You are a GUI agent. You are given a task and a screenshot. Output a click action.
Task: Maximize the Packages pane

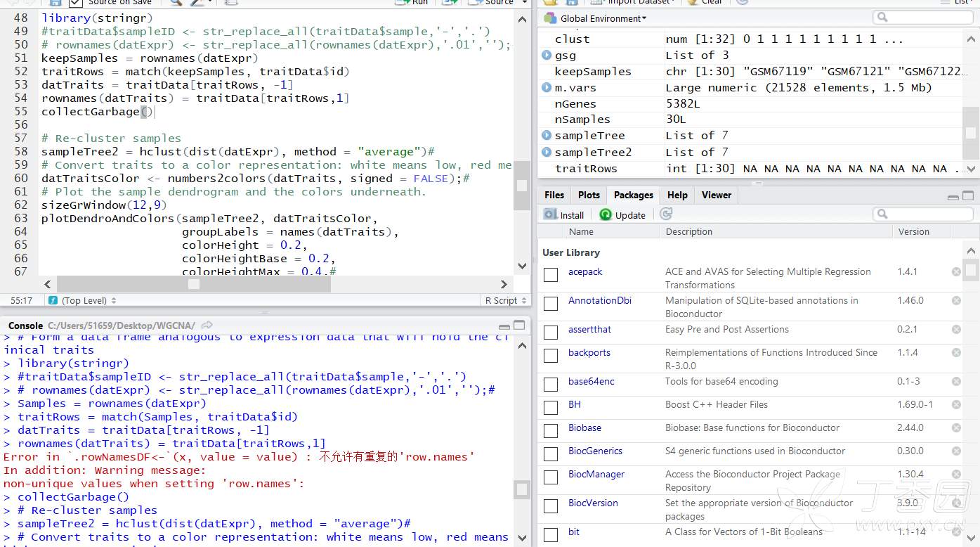pyautogui.click(x=968, y=196)
